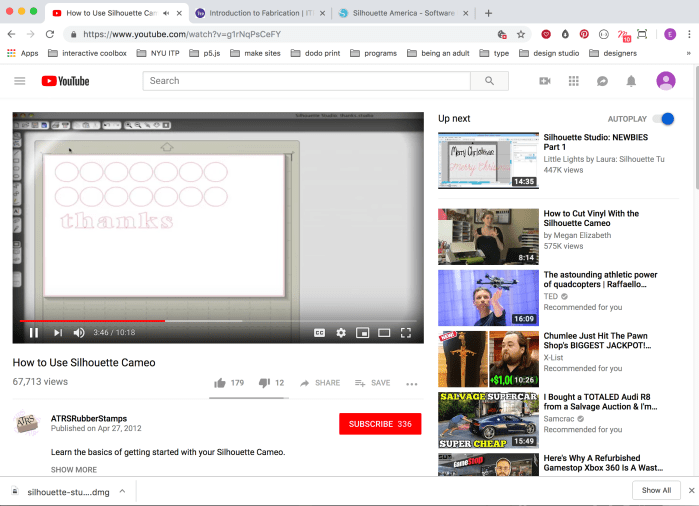Skip to the next video

click(x=58, y=333)
